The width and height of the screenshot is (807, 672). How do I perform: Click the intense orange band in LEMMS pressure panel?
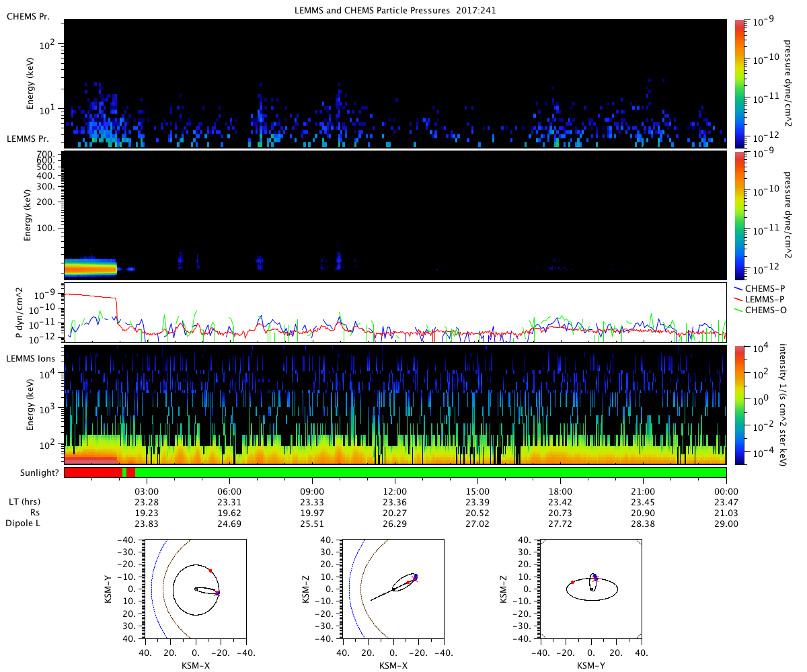[90, 269]
